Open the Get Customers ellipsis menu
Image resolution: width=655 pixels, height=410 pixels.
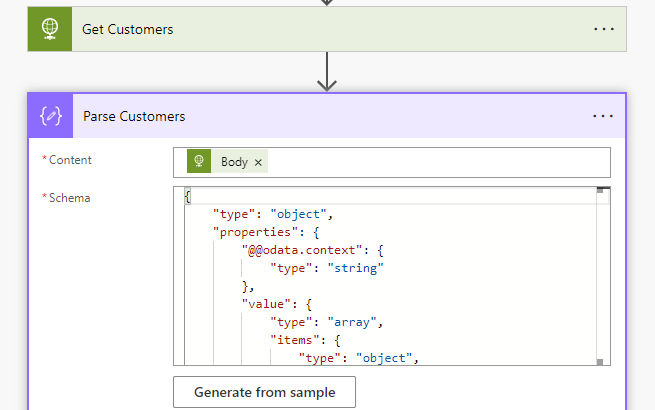coord(603,29)
